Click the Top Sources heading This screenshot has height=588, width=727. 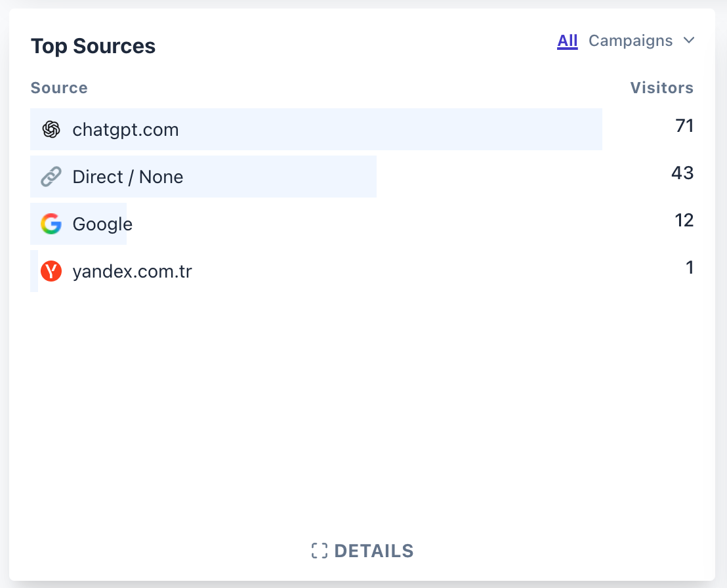[93, 46]
